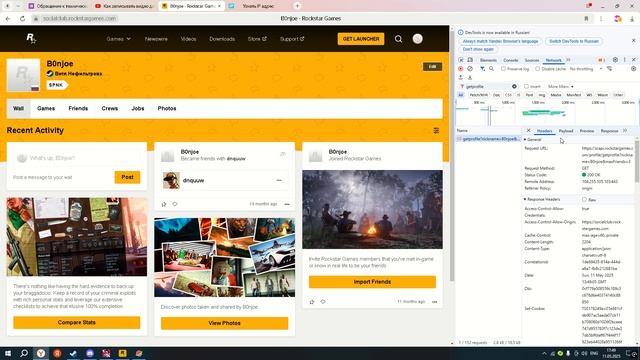Open the Preview request tab

click(x=587, y=131)
